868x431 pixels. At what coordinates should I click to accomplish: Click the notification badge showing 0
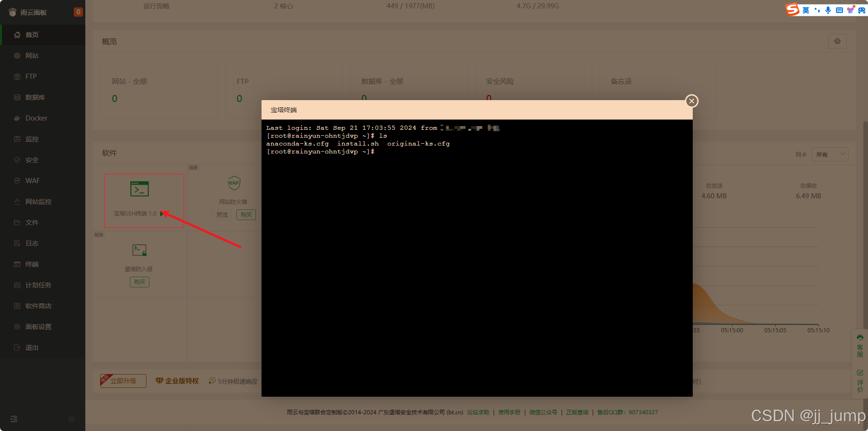(x=78, y=12)
